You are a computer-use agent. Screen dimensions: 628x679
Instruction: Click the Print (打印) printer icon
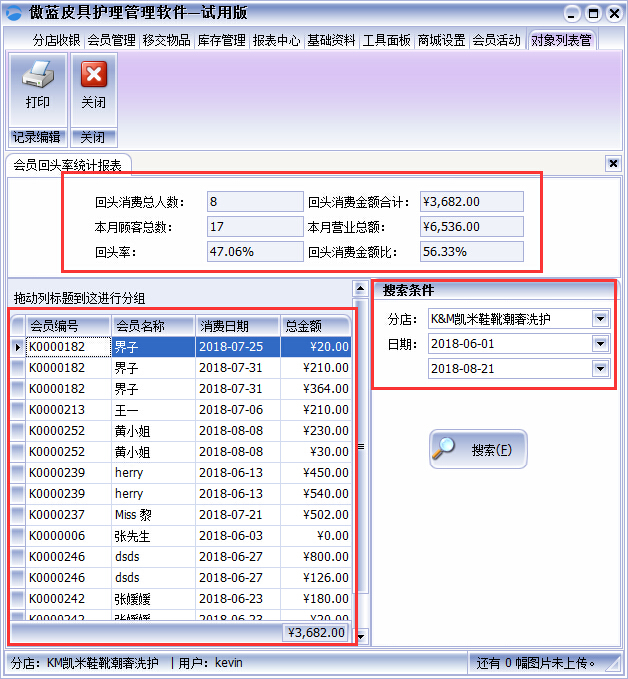click(x=37, y=76)
